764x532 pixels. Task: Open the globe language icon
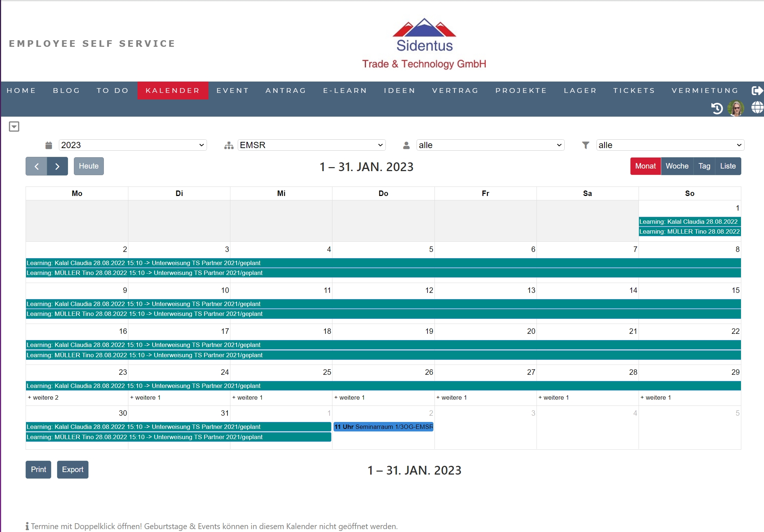(x=757, y=107)
